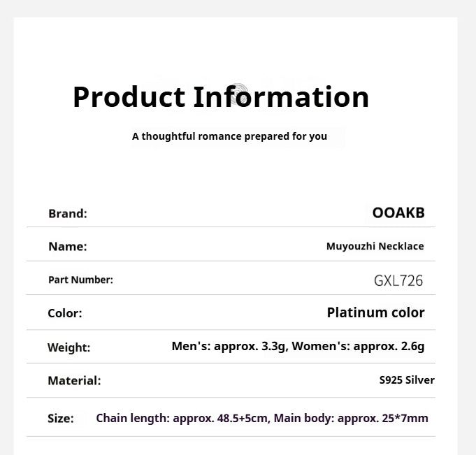Click the "Weight:" row label
The width and height of the screenshot is (476, 455).
click(x=69, y=347)
